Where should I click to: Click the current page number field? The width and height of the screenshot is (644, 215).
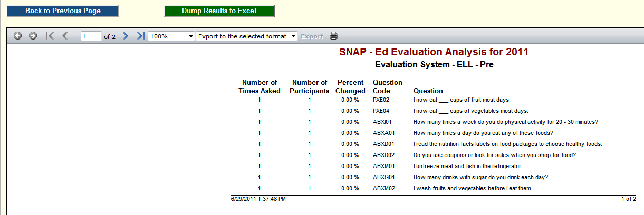[x=91, y=36]
